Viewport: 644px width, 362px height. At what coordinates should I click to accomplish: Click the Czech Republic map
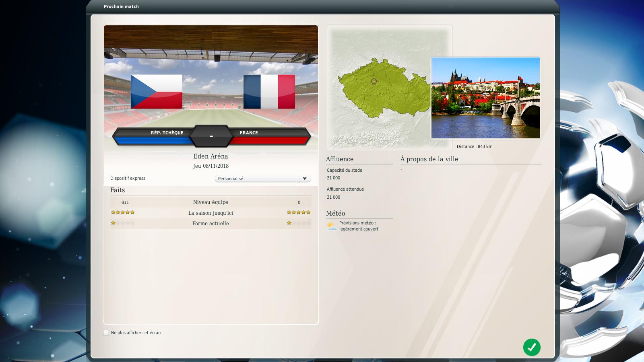point(384,88)
